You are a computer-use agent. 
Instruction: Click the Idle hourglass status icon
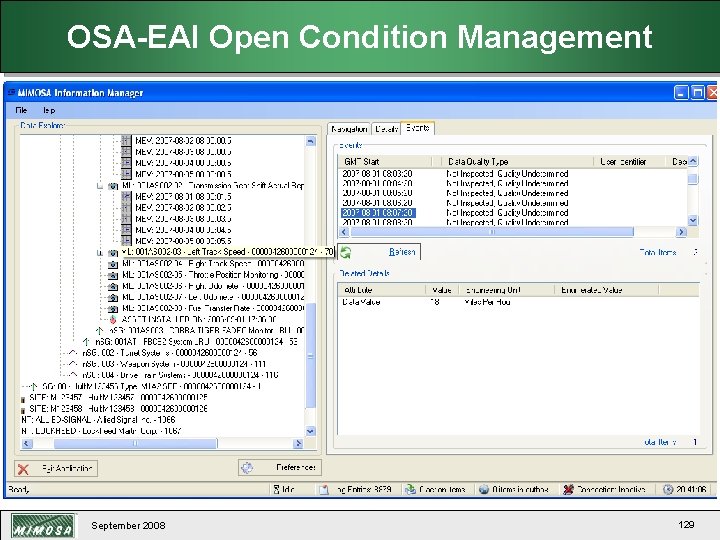coord(276,489)
